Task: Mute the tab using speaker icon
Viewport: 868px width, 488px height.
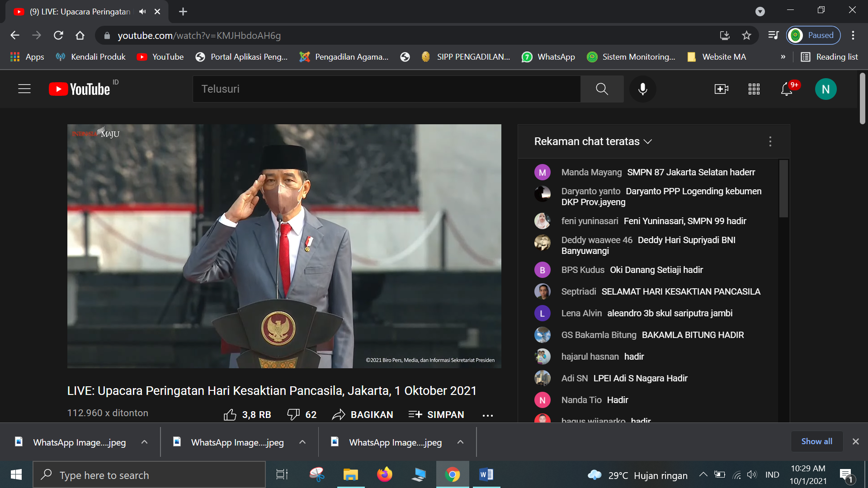Action: (x=142, y=11)
